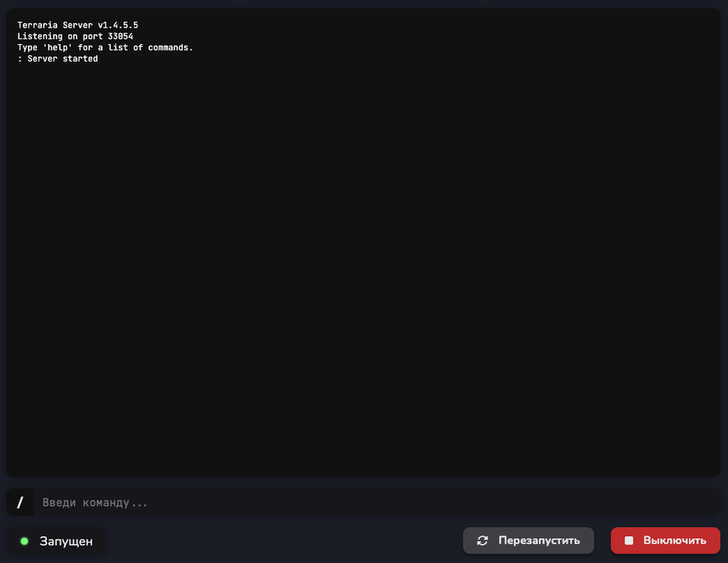Click the slash command prefix symbol

[20, 502]
